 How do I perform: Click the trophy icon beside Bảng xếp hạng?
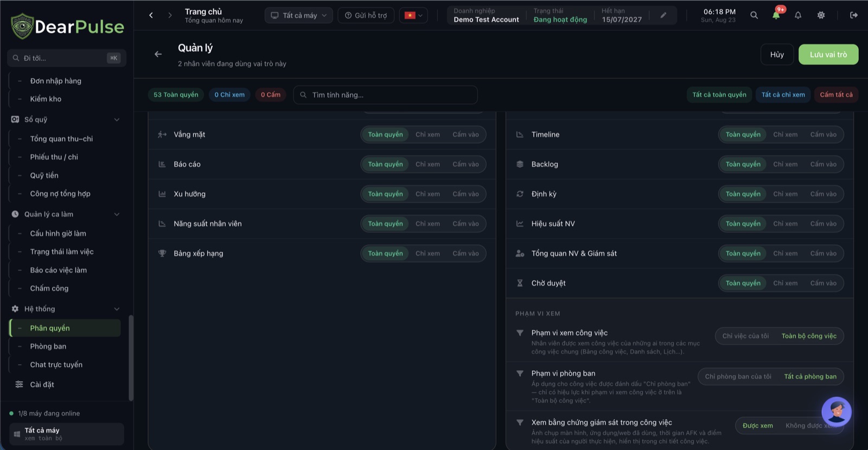tap(162, 253)
